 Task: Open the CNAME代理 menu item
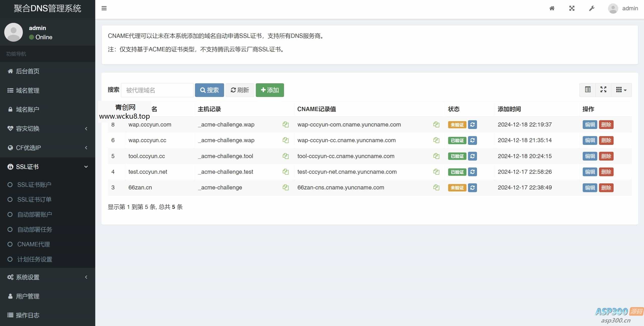[34, 244]
